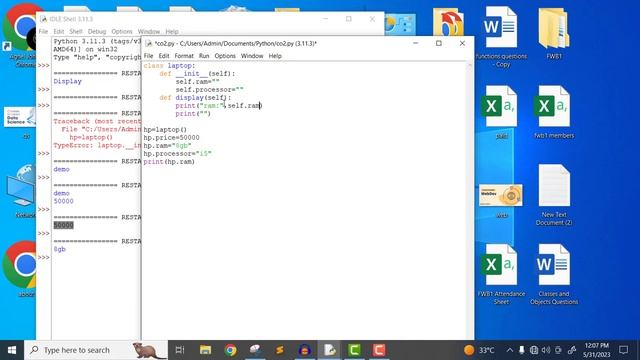Open the Options menu in IDLE Shell window
Screen dimensions: 640x360
[x=122, y=31]
